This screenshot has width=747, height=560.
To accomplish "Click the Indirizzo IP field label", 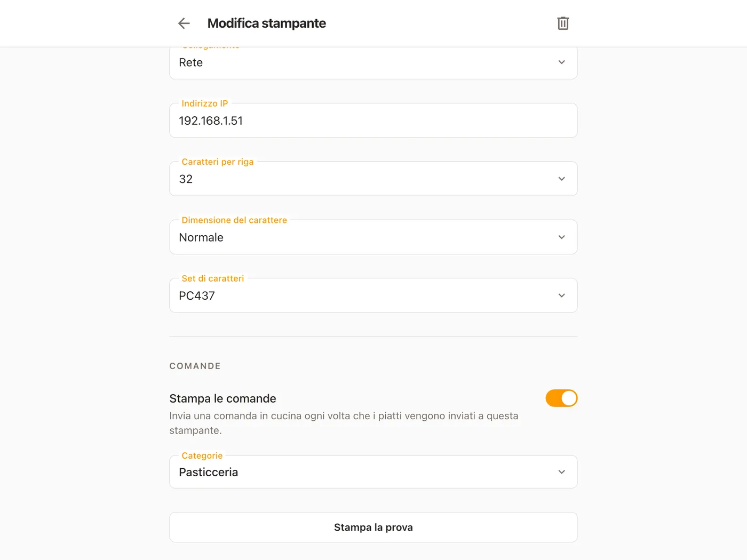I will coord(205,103).
